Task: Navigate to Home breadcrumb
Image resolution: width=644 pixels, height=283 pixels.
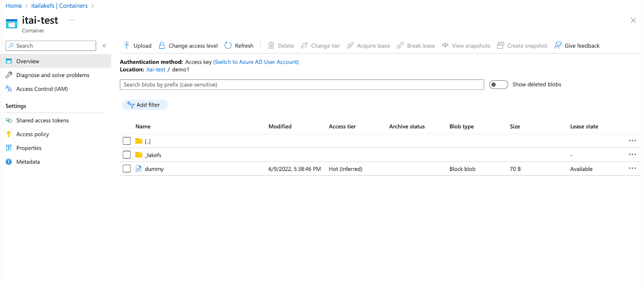Action: [x=14, y=6]
